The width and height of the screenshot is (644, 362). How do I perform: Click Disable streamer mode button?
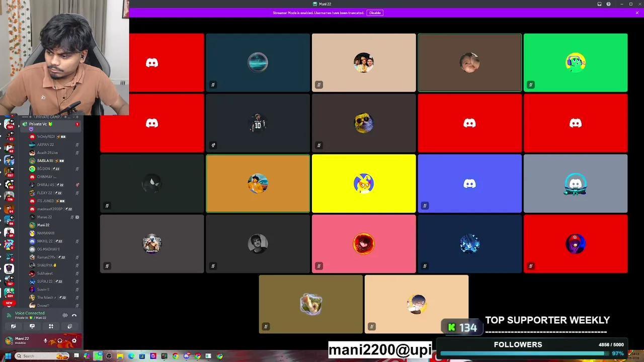click(x=375, y=13)
